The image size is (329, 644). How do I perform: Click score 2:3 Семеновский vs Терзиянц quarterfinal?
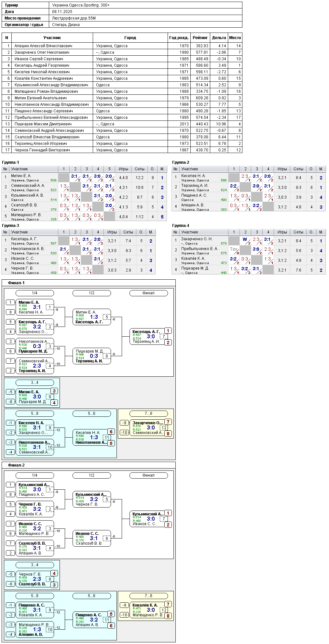pyautogui.click(x=37, y=366)
